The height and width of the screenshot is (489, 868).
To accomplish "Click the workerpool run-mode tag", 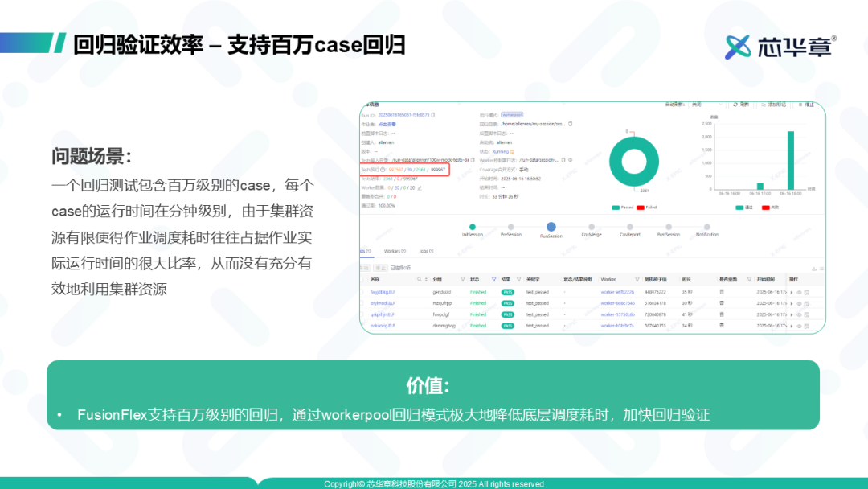I will click(x=512, y=115).
